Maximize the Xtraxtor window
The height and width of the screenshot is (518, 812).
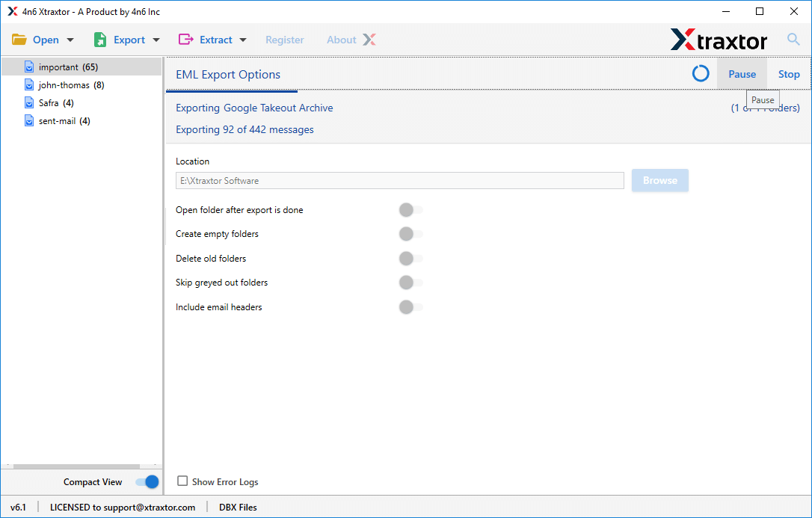tap(760, 11)
